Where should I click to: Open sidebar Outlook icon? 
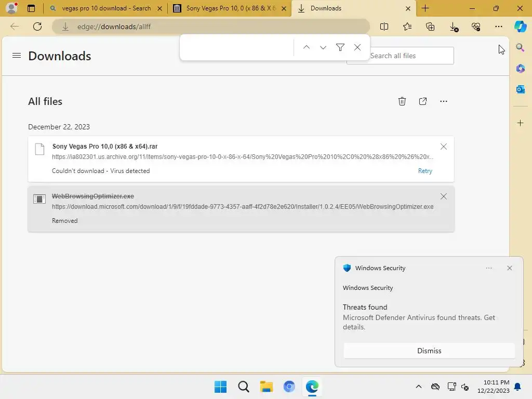(x=521, y=89)
